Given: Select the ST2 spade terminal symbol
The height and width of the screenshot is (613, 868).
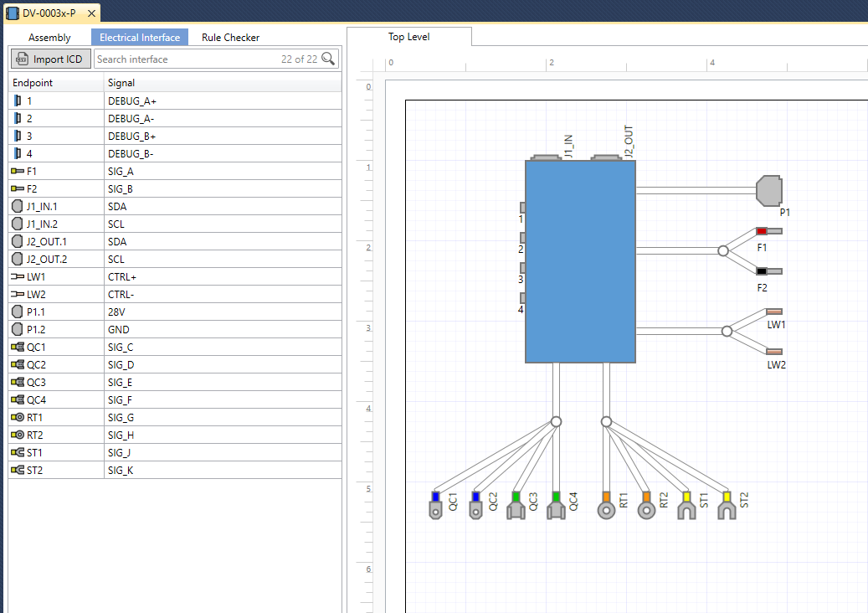Looking at the screenshot, I should [727, 506].
